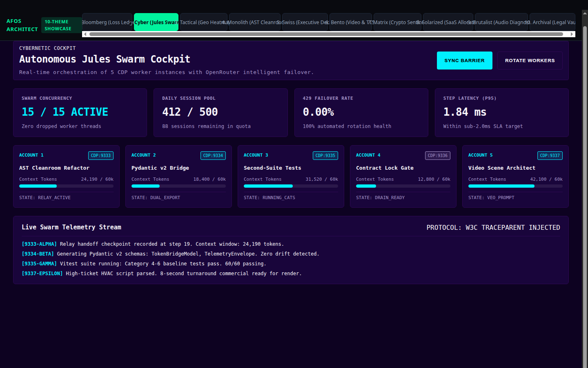Image resolution: width=588 pixels, height=368 pixels.
Task: Switch to Tactical (Geo Heatmap) tab
Action: tap(203, 22)
